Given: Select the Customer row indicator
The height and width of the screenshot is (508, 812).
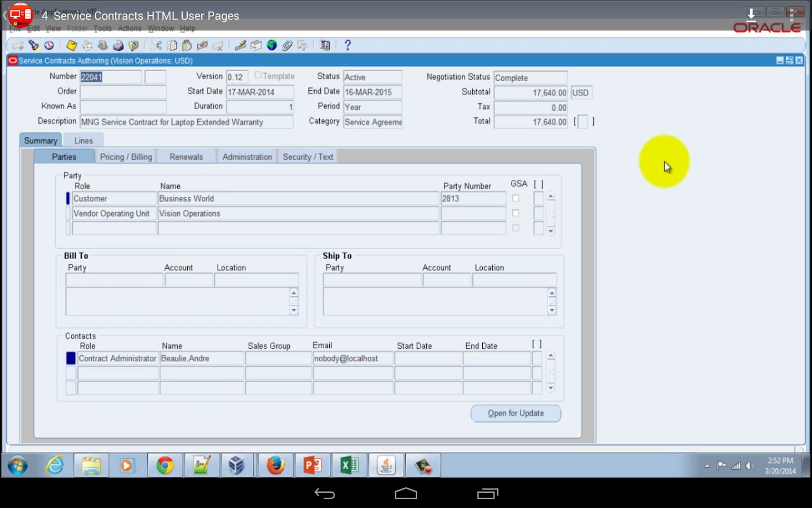Looking at the screenshot, I should pyautogui.click(x=68, y=198).
